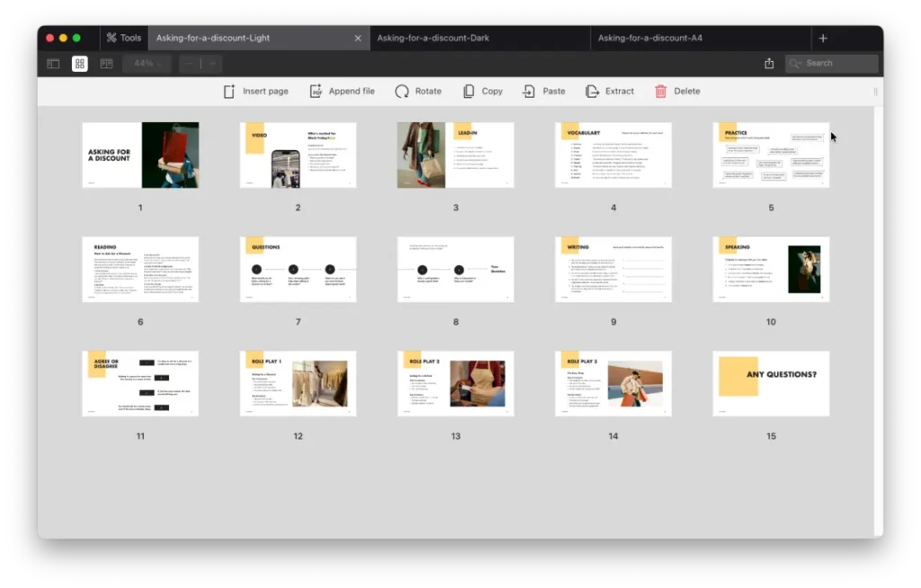Open the Share/Export icon
Image resolution: width=921 pixels, height=588 pixels.
pyautogui.click(x=769, y=64)
